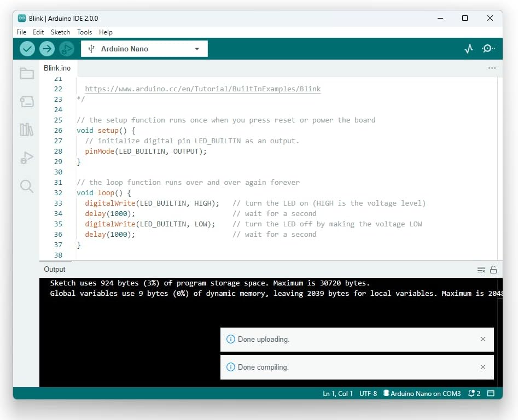Click the delay(1000) call on line 36

pyautogui.click(x=110, y=235)
